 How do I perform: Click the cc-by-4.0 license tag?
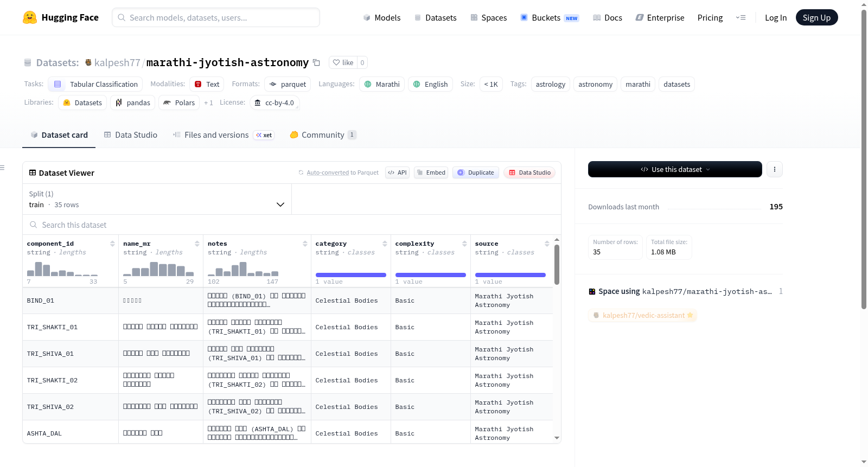point(275,103)
